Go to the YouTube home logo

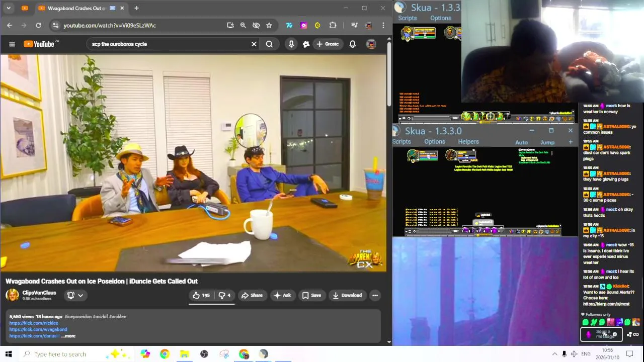pos(39,44)
